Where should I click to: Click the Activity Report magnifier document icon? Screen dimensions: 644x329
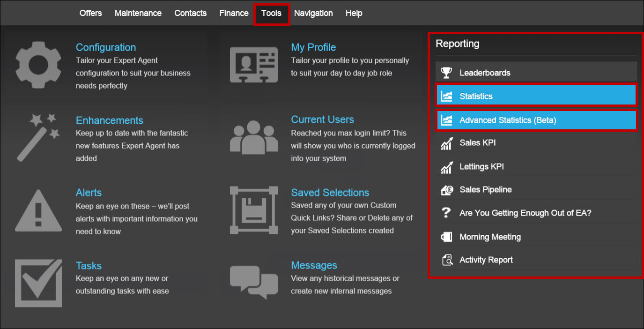click(x=447, y=260)
